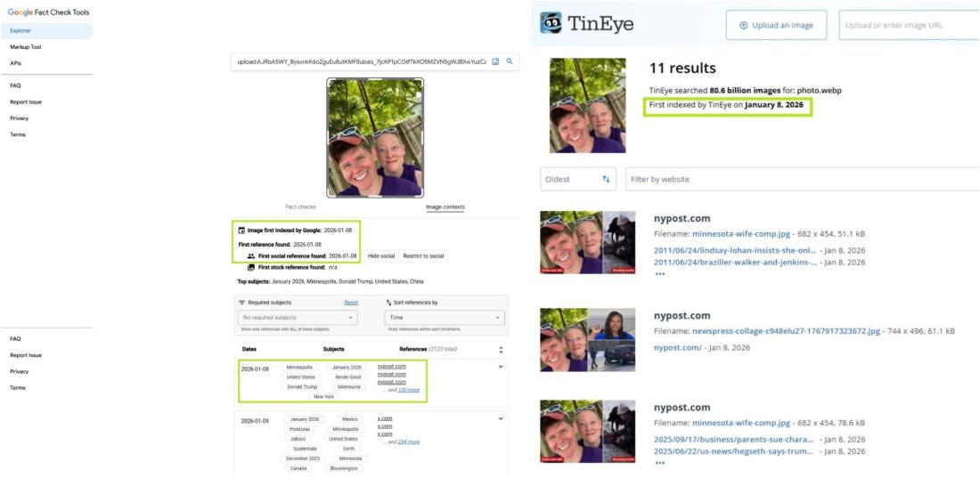The width and height of the screenshot is (980, 478).
Task: Click the 'Reset' link for required subjects
Action: [x=351, y=303]
